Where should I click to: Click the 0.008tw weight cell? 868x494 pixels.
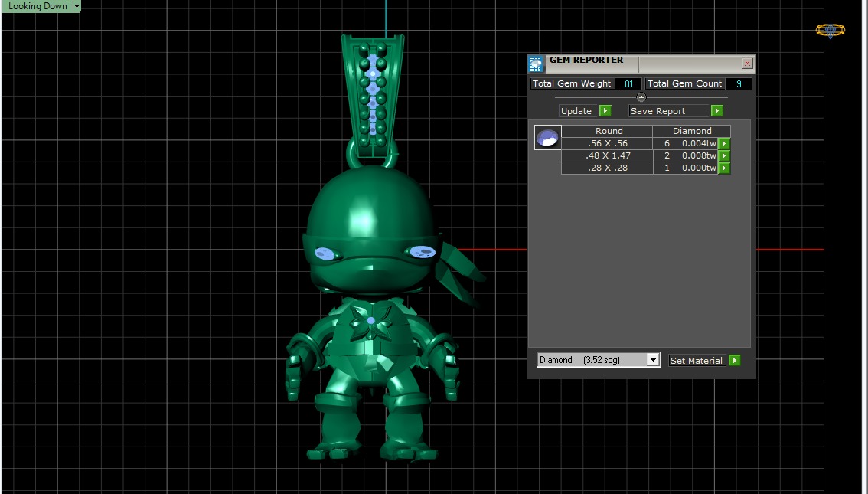[x=699, y=155]
